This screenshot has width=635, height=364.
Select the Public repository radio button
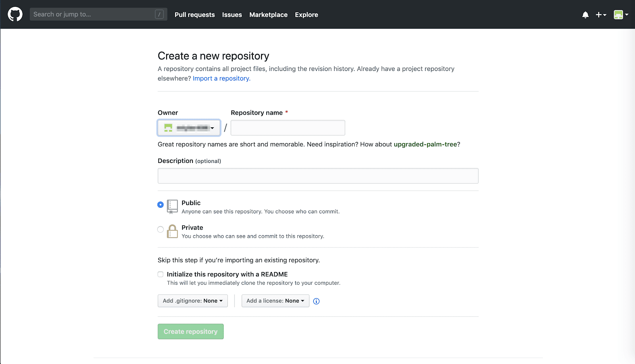[x=160, y=205]
